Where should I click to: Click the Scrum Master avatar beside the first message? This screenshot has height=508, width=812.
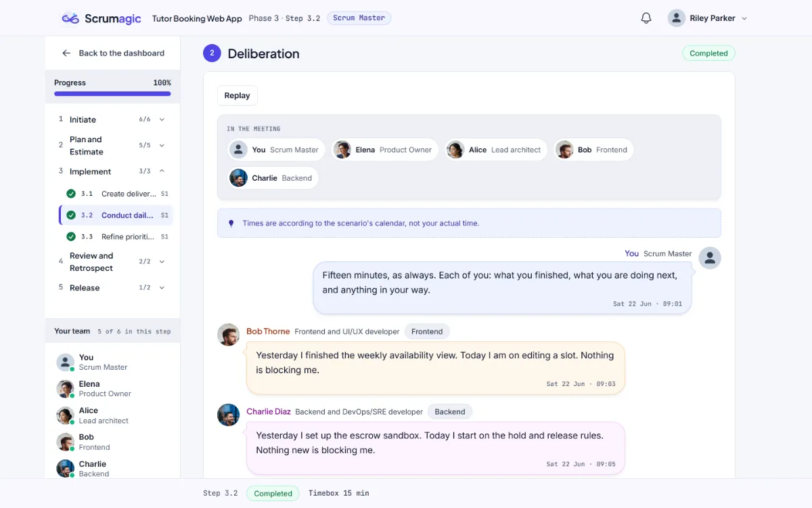point(710,258)
